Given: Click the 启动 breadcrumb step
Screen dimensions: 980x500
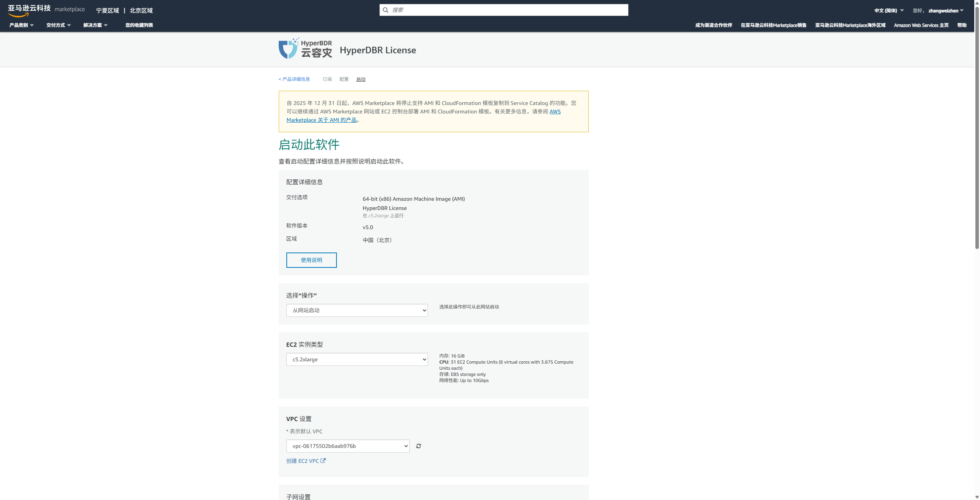Looking at the screenshot, I should (x=361, y=79).
